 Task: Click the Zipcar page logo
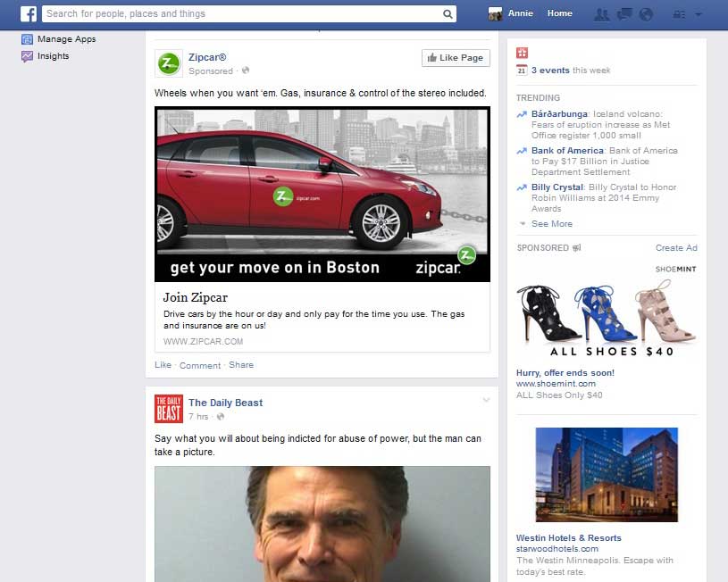point(169,63)
